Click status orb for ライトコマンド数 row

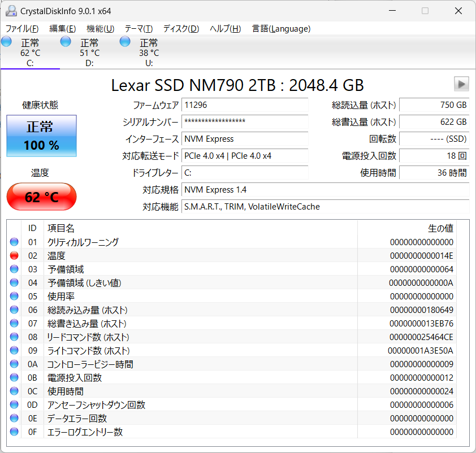(x=14, y=351)
